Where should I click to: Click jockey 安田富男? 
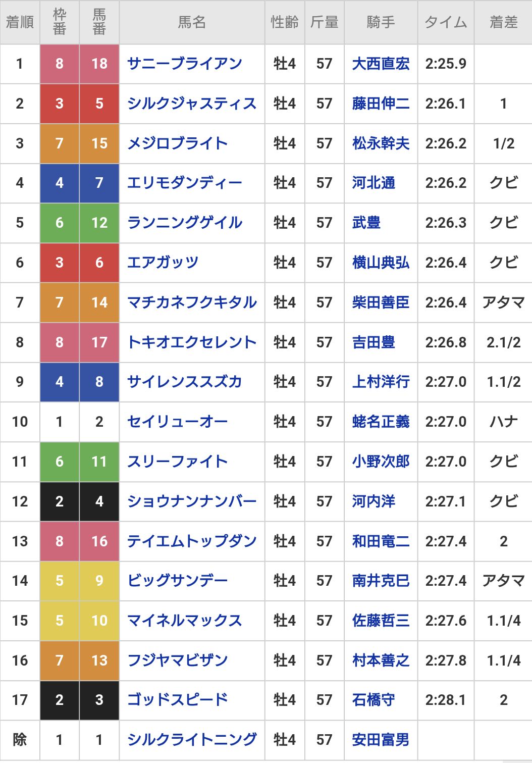(x=381, y=740)
